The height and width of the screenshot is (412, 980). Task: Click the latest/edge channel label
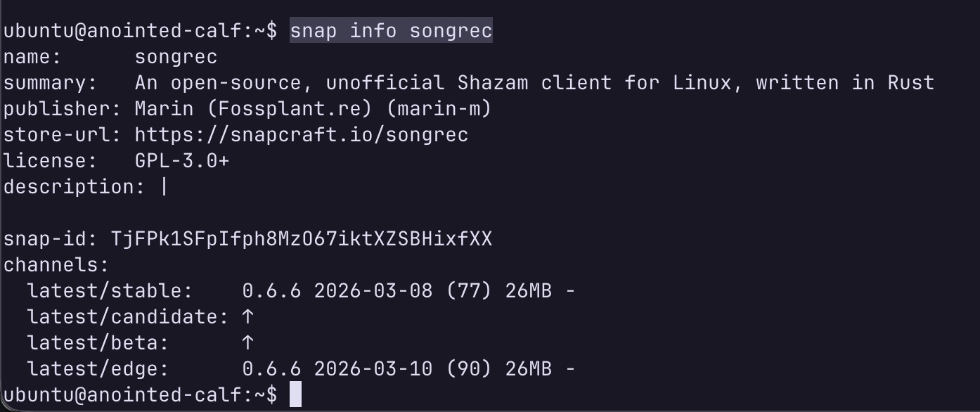pyautogui.click(x=98, y=369)
